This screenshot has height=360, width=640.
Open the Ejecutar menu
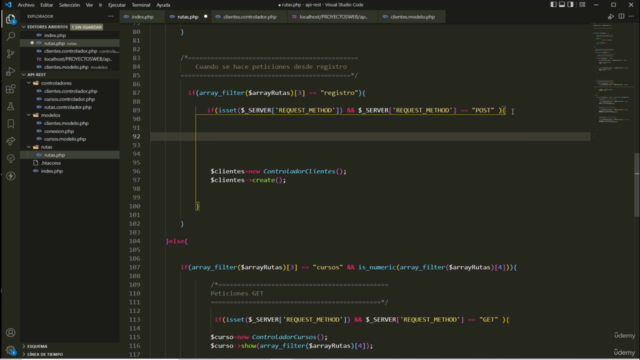point(117,5)
